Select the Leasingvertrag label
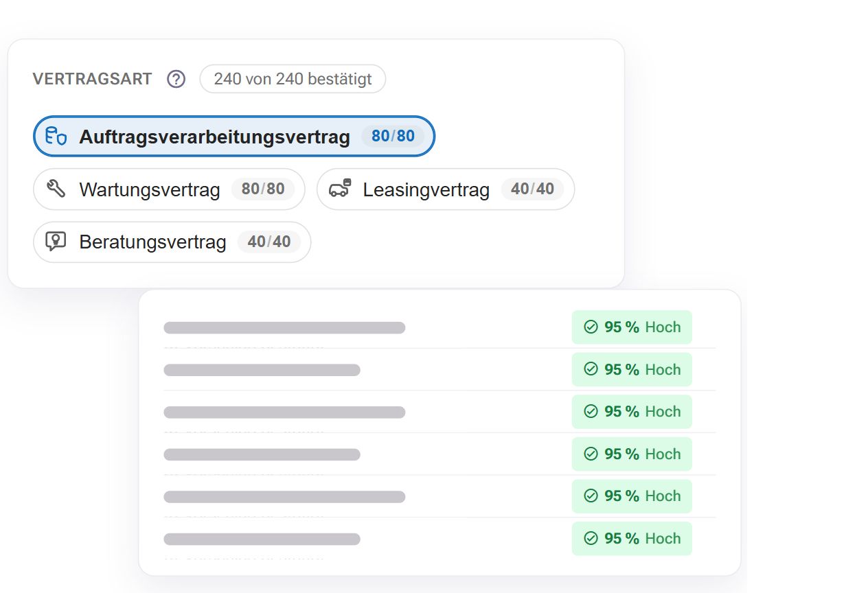The height and width of the screenshot is (593, 868). click(x=426, y=189)
